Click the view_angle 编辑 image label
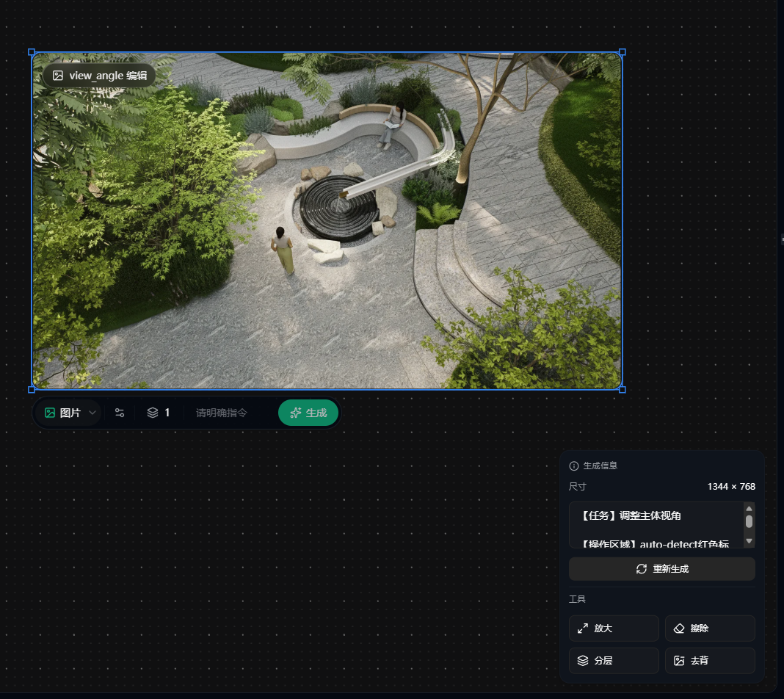The width and height of the screenshot is (784, 699). (99, 76)
